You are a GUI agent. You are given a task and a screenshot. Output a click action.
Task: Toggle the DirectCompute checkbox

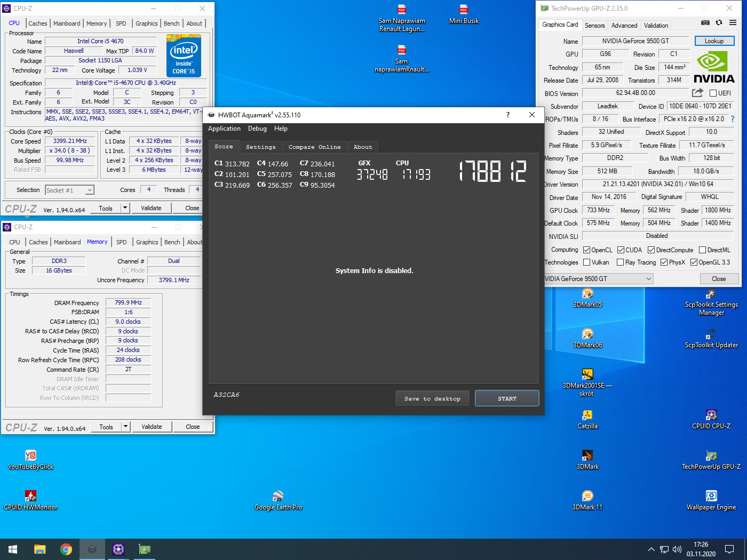(x=651, y=250)
